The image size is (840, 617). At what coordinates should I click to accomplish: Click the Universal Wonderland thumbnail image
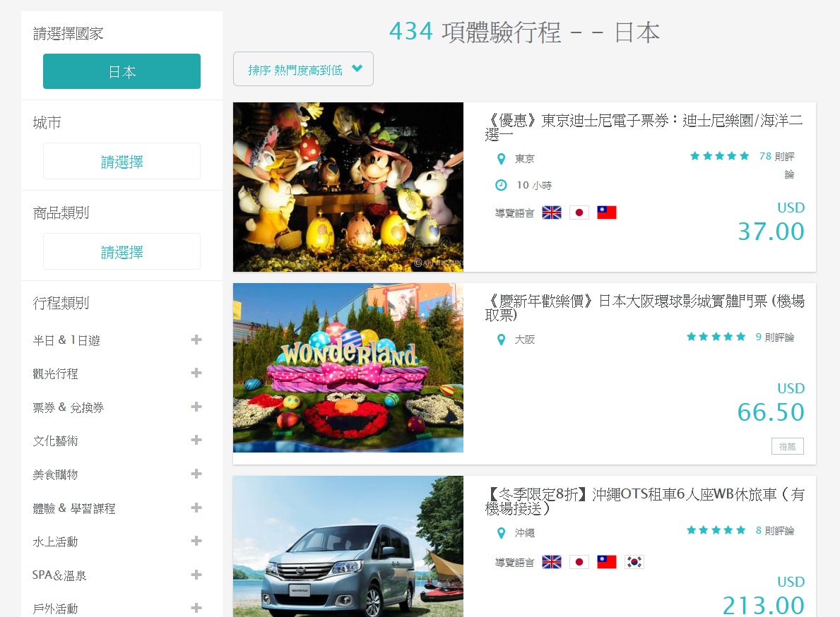click(x=348, y=368)
